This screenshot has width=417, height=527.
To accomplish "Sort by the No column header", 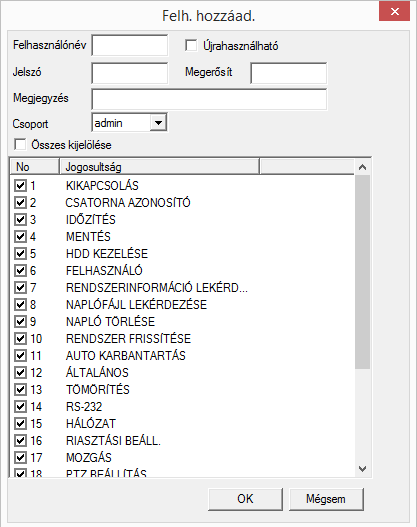I will click(35, 167).
